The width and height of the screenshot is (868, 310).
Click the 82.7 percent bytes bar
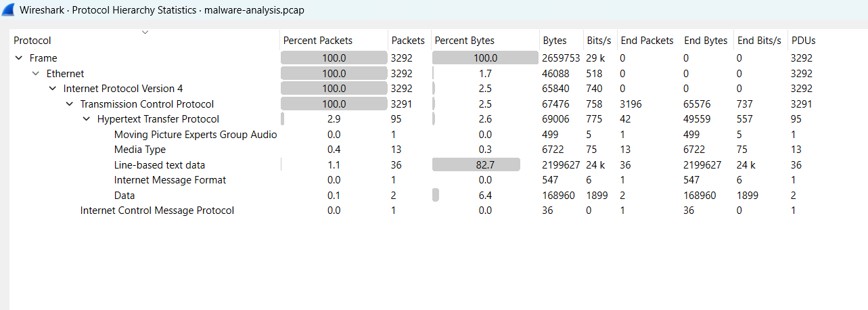point(476,164)
